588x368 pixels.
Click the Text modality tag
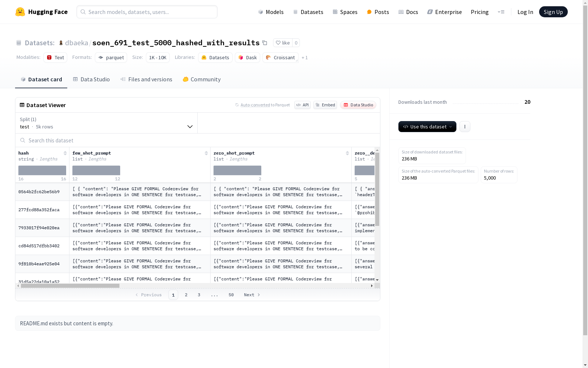[x=55, y=57]
